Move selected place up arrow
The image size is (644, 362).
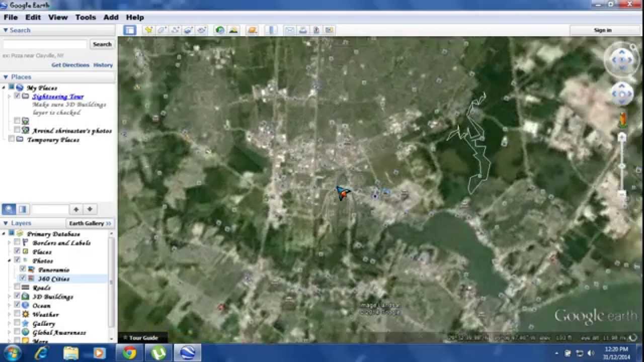point(76,209)
